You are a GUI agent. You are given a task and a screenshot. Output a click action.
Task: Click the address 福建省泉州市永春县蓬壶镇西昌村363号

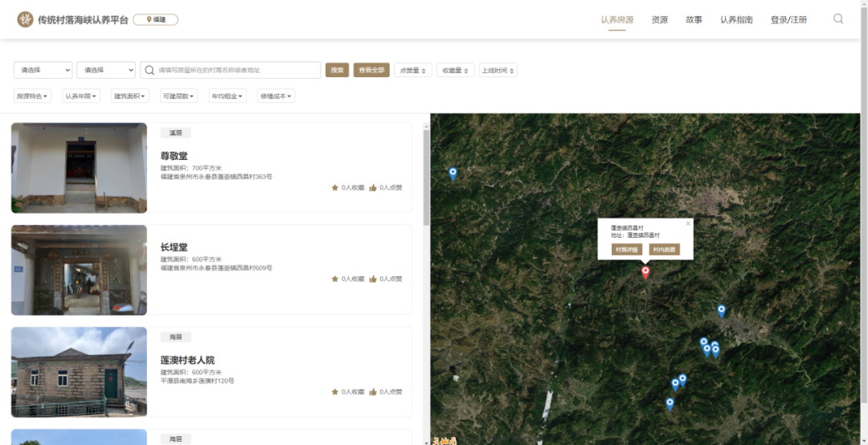point(216,177)
